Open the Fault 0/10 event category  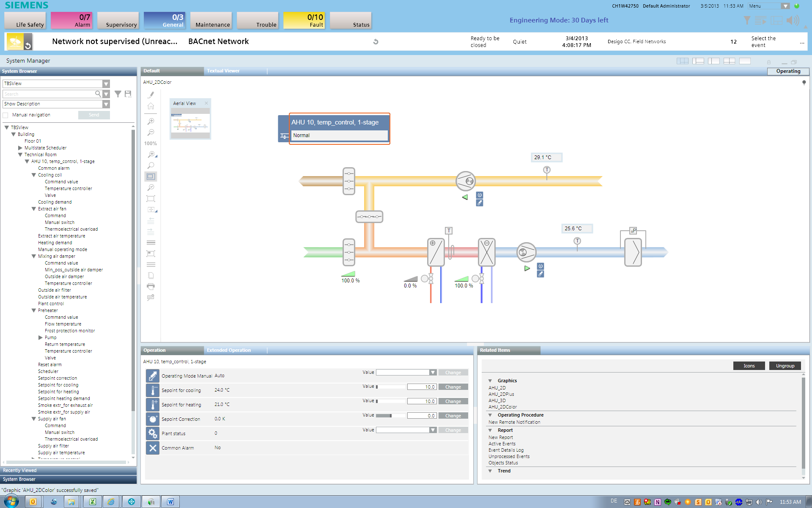pyautogui.click(x=304, y=20)
